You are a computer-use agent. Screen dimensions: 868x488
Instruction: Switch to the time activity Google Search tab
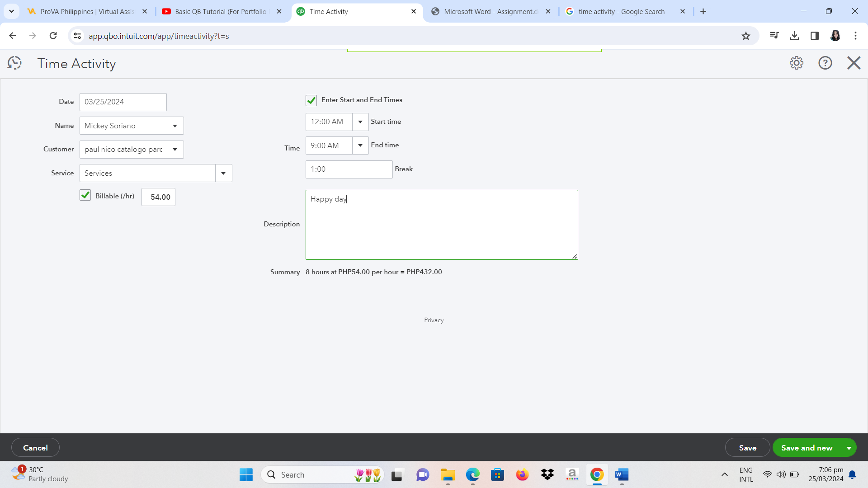coord(621,11)
